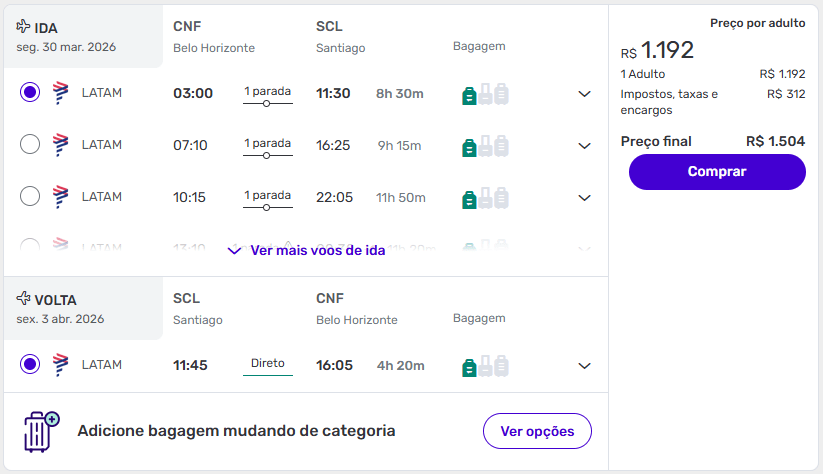823x474 pixels.
Task: Click the outbound airplane icon beside IDA
Action: 23,28
